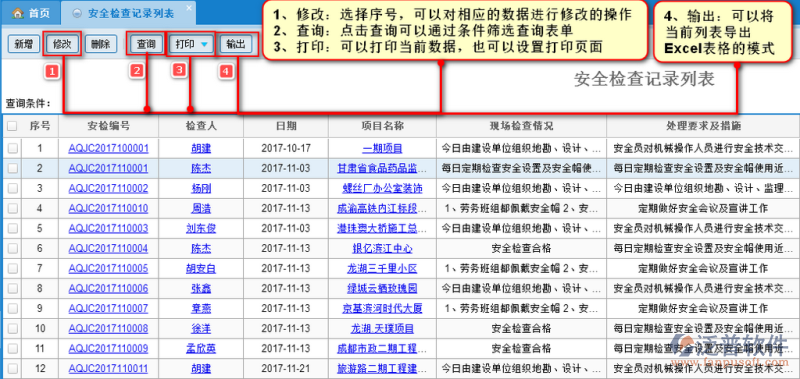The height and width of the screenshot is (379, 800).
Task: Check the checkbox for row 7
Action: pos(12,268)
